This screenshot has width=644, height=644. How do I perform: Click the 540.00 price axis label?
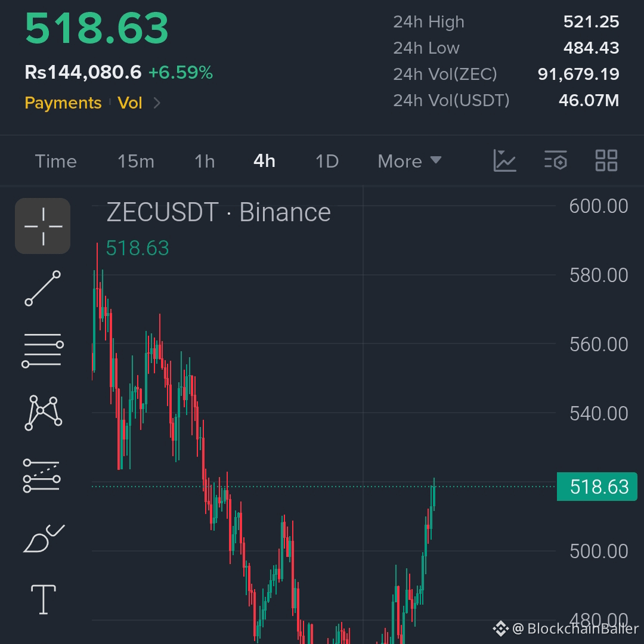click(x=599, y=413)
